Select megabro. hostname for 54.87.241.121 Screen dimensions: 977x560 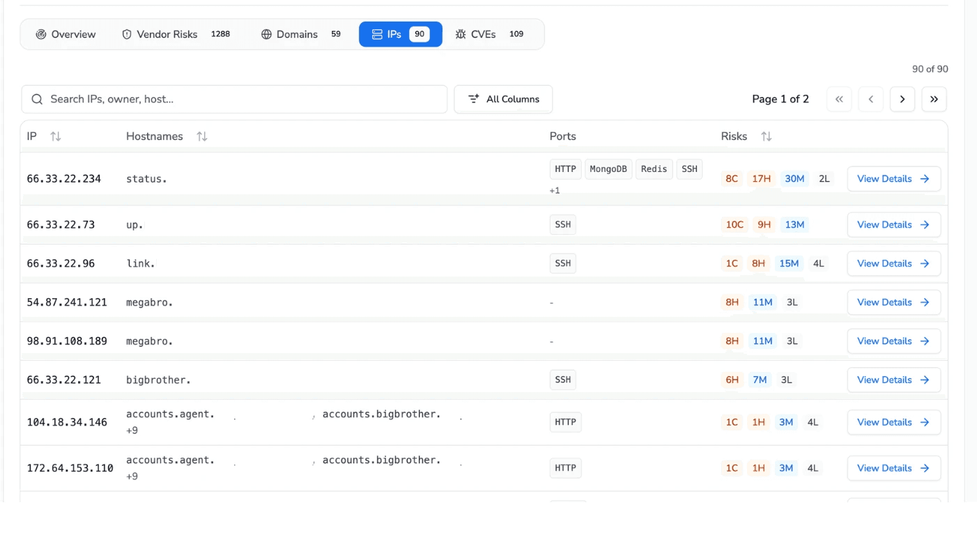tap(149, 302)
